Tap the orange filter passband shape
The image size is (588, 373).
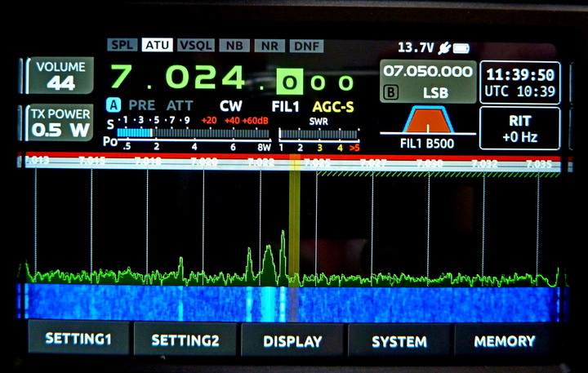point(428,120)
